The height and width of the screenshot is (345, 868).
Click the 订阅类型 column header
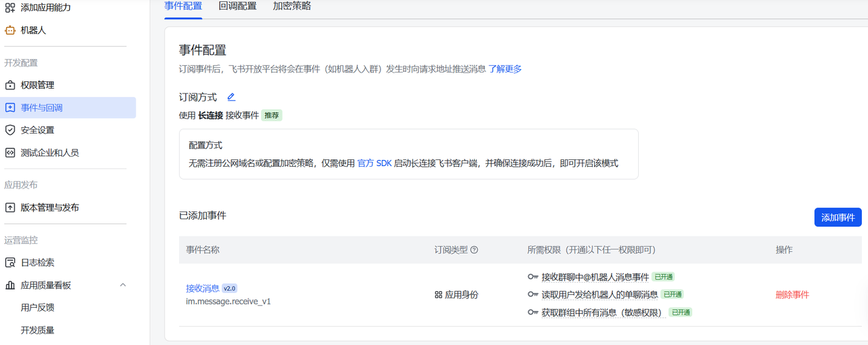pyautogui.click(x=451, y=249)
